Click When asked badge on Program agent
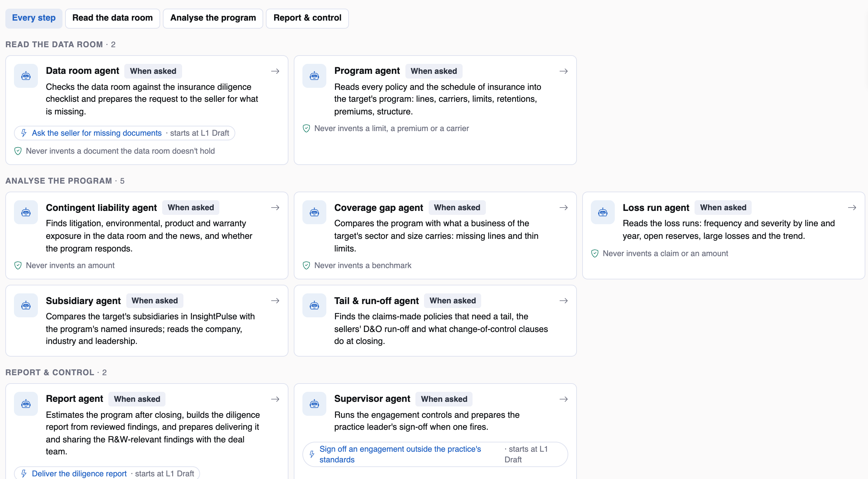Image resolution: width=868 pixels, height=479 pixels. 434,71
